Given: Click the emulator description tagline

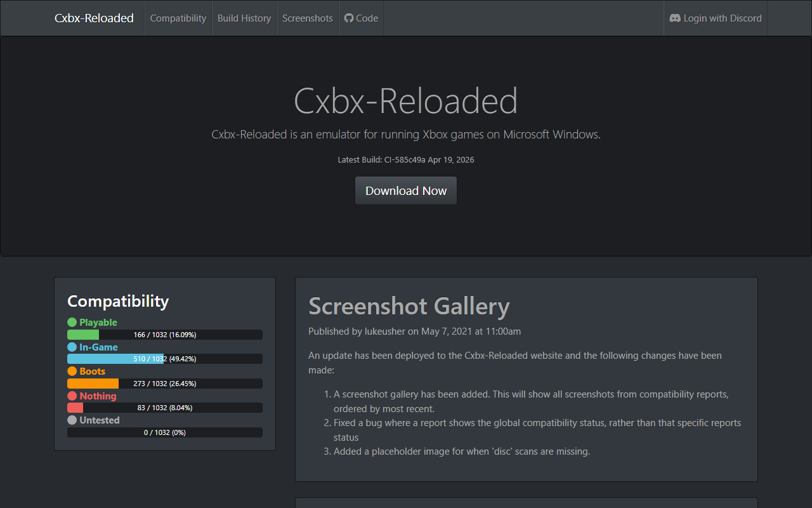Looking at the screenshot, I should 406,135.
